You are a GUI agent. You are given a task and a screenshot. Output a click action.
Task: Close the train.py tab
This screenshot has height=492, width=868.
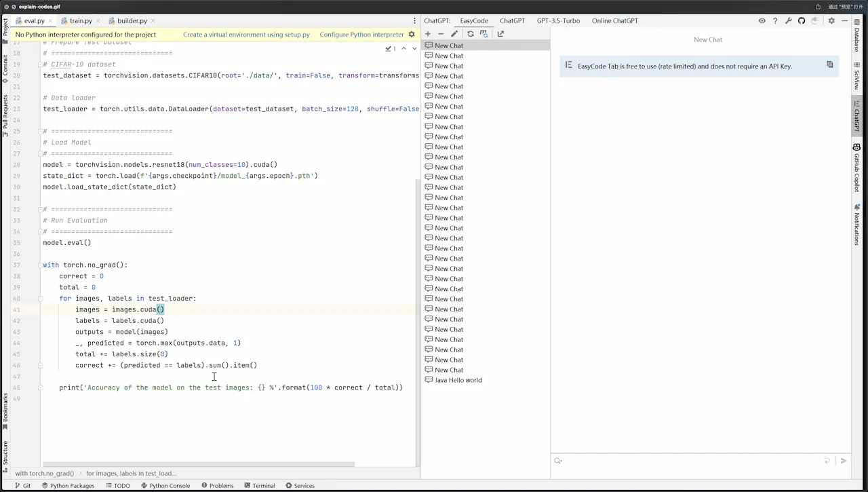pos(98,21)
